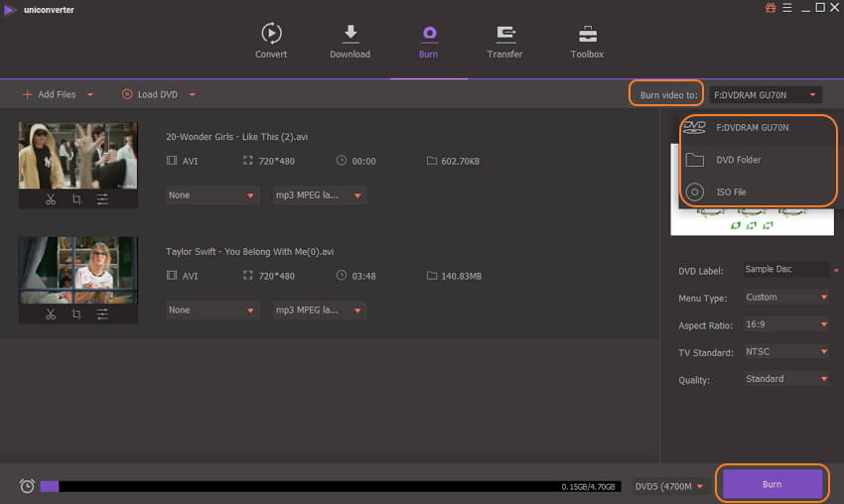This screenshot has height=504, width=844.
Task: Click the disc capacity progress bar
Action: (x=331, y=486)
